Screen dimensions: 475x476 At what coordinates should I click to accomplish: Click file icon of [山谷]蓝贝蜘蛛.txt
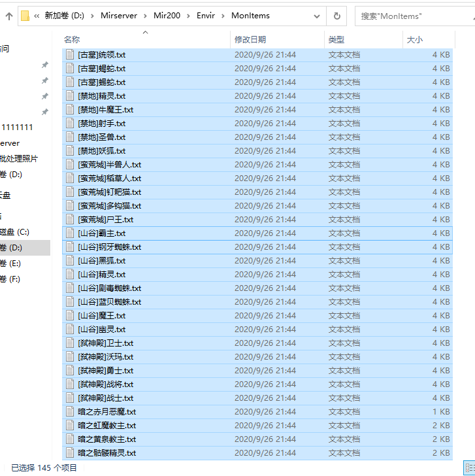coord(70,302)
